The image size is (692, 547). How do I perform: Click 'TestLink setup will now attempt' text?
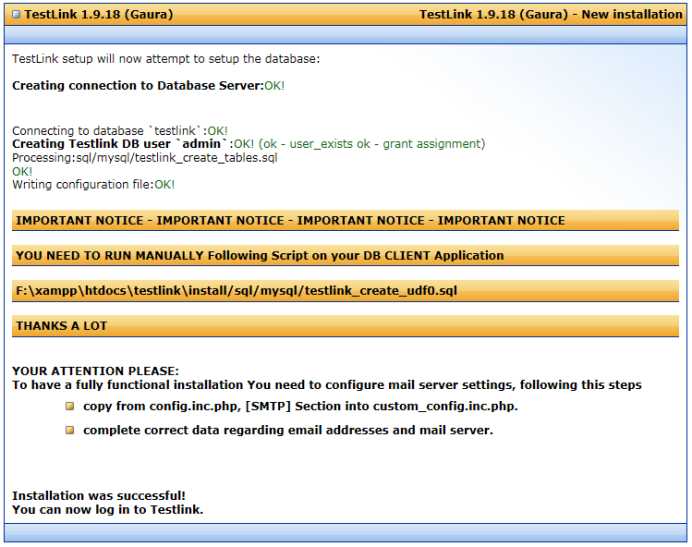pos(166,59)
